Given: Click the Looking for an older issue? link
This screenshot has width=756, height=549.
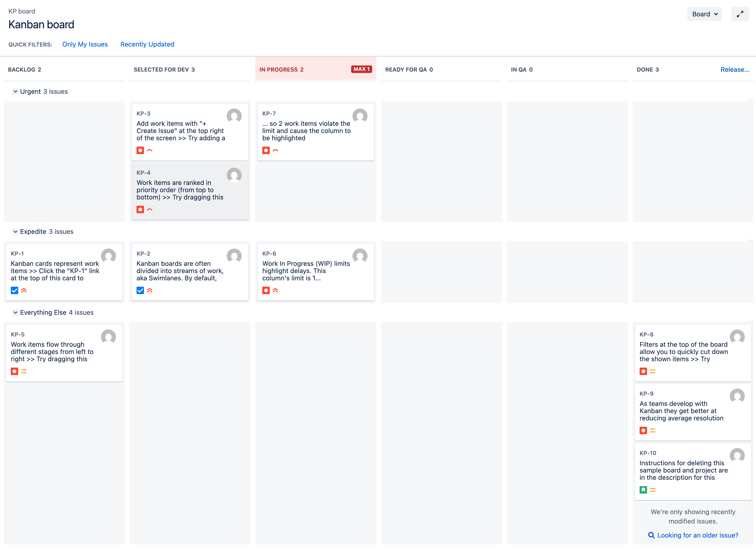Looking at the screenshot, I should coord(698,535).
